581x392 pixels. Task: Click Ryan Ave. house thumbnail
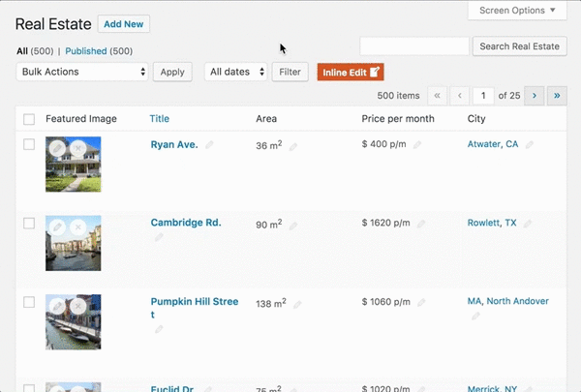(x=73, y=165)
